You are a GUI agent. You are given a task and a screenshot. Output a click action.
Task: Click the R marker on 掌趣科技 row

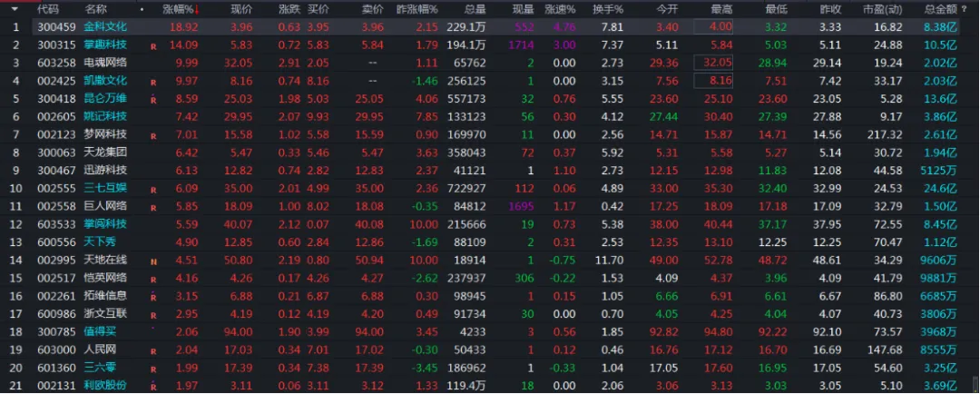click(x=153, y=46)
